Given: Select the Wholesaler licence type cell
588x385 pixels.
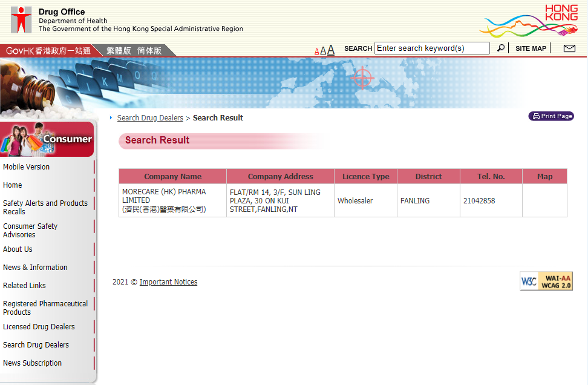Looking at the screenshot, I should (x=365, y=200).
